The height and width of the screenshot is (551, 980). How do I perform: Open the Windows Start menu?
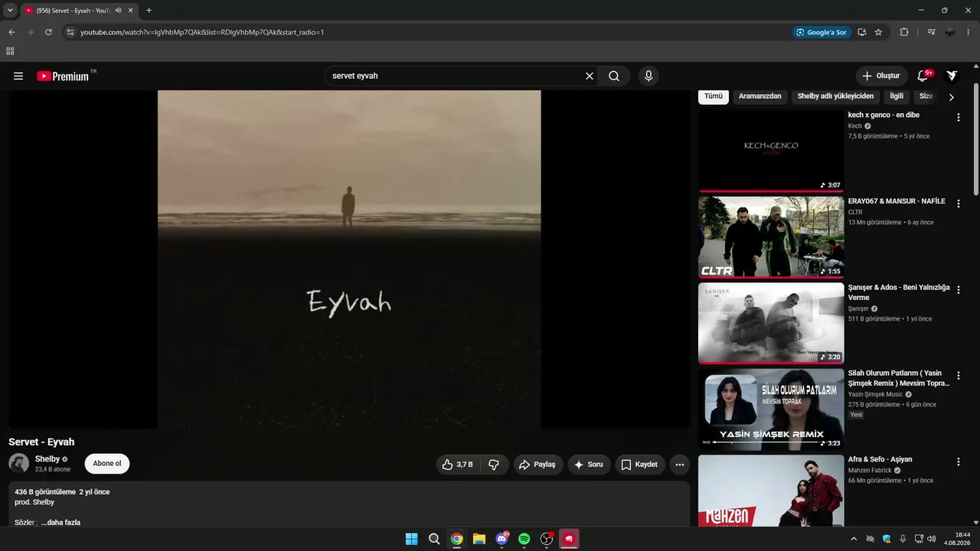pyautogui.click(x=412, y=539)
